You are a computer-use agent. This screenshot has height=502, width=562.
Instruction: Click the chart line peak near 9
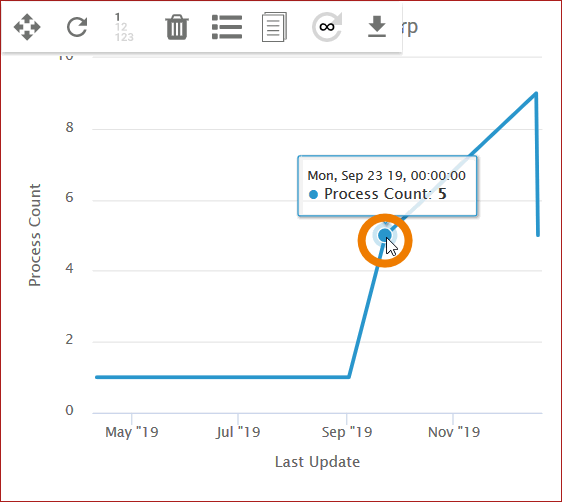pos(536,94)
